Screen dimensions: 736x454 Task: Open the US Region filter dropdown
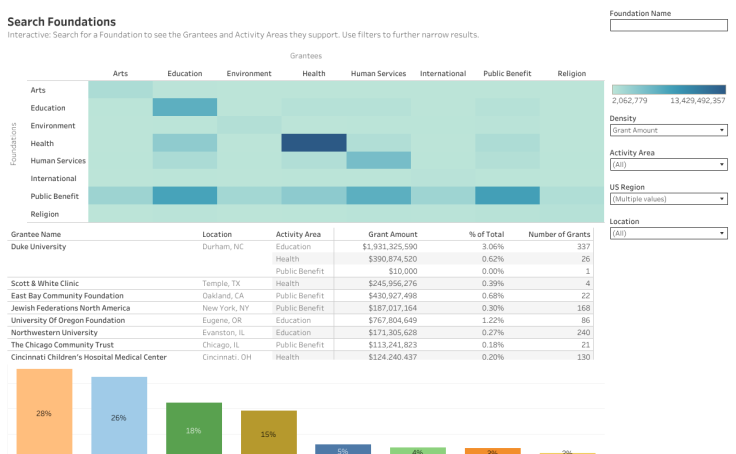click(x=668, y=199)
